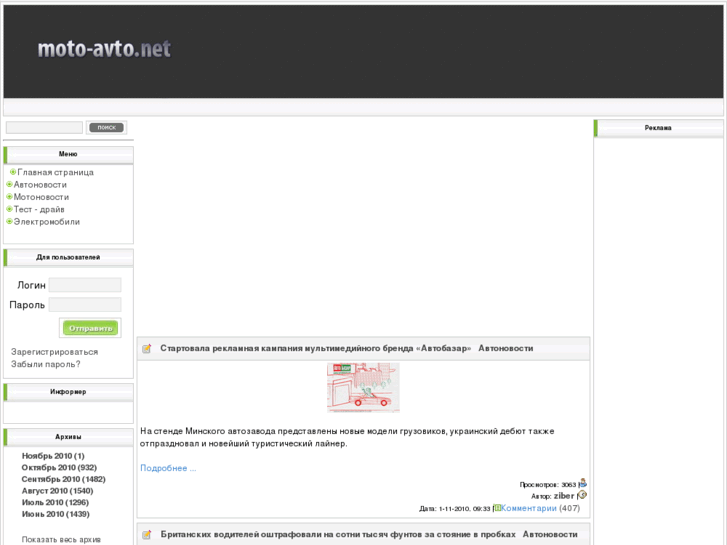Open Тест - драйв menu item
The width and height of the screenshot is (727, 545).
click(39, 209)
